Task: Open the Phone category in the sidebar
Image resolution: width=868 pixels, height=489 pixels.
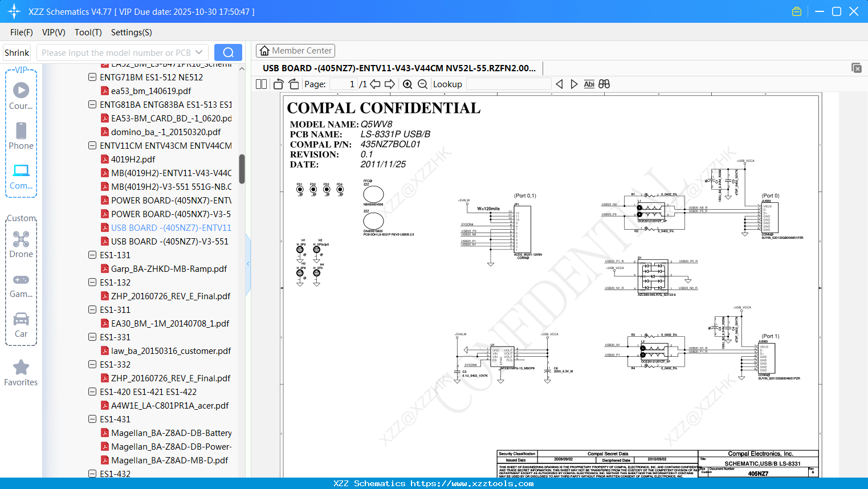Action: tap(21, 136)
